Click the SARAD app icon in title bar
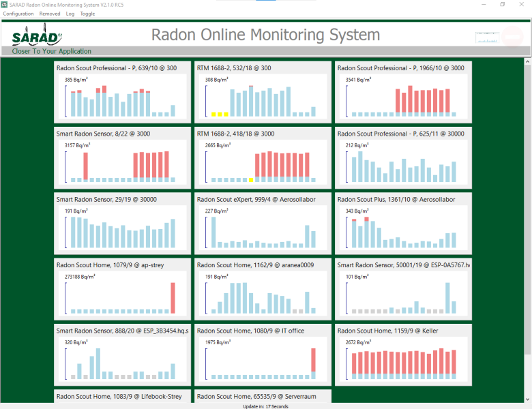The image size is (532, 409). coord(5,4)
